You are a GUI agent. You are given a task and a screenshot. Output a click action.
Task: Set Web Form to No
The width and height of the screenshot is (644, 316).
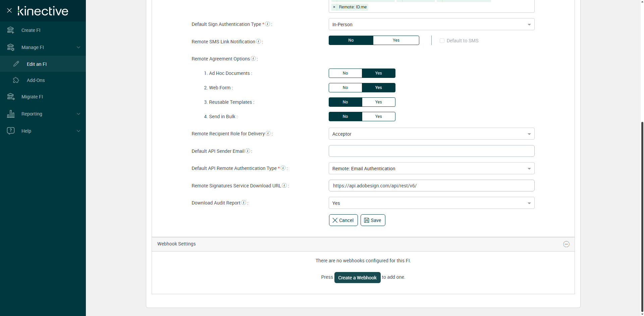pos(345,88)
